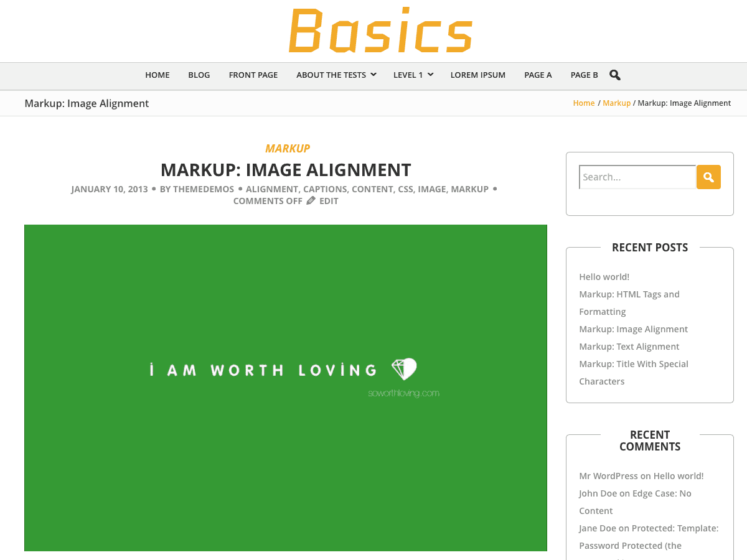Open the navigation bar search icon
Screen dimensions: 747x560
pyautogui.click(x=614, y=75)
